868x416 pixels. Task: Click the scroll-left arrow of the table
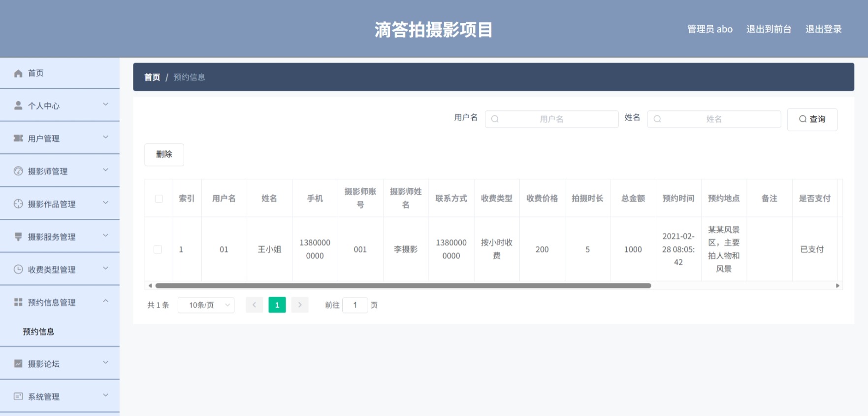point(150,285)
